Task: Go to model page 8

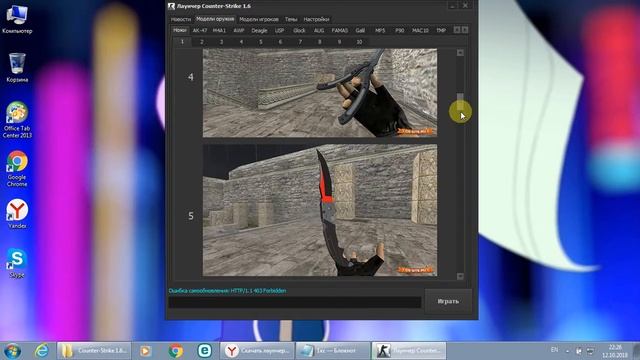Action: tap(320, 42)
